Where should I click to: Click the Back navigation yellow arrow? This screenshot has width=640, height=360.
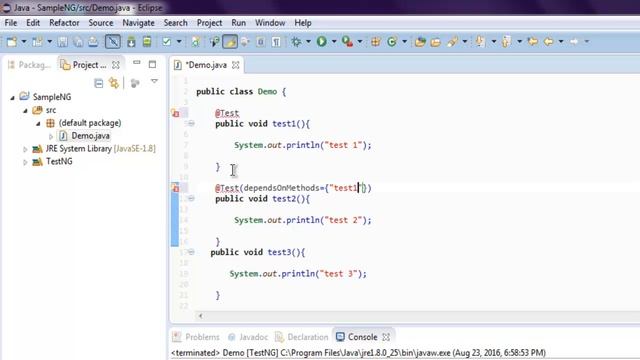(549, 41)
